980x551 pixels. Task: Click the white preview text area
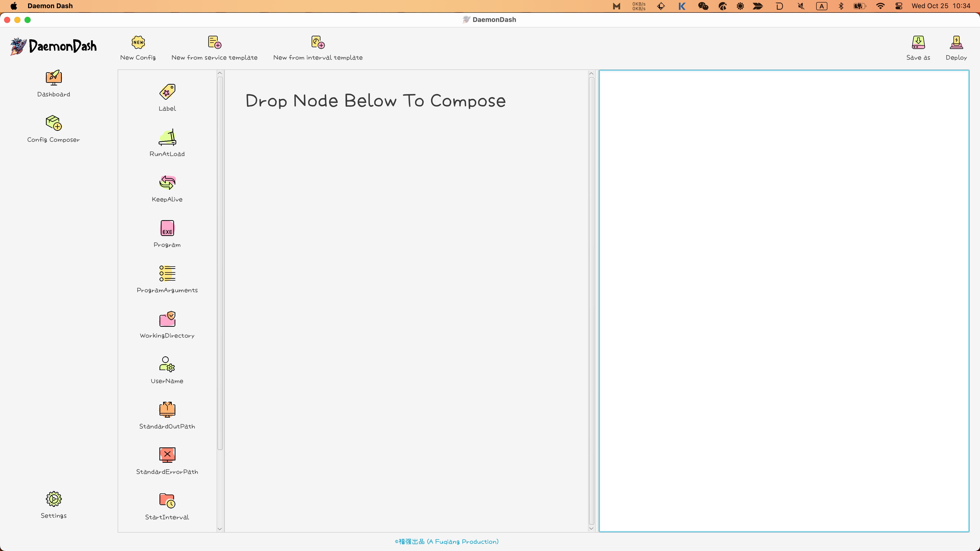click(784, 301)
